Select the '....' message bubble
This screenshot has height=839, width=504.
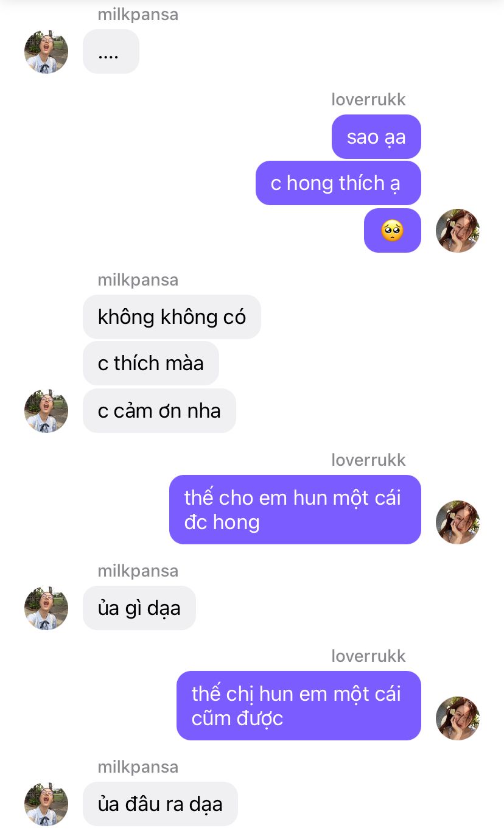tap(111, 52)
